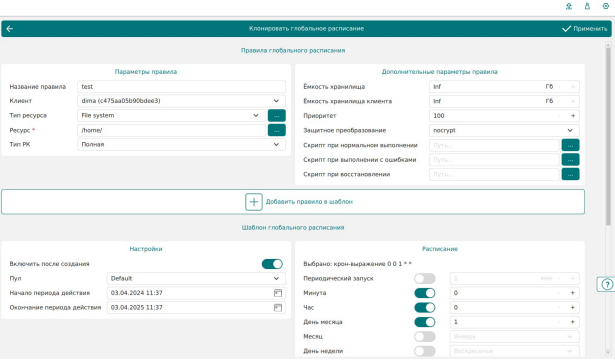Enable Периодический запуск switch
Screen dimensions: 615x362
(x=425, y=278)
